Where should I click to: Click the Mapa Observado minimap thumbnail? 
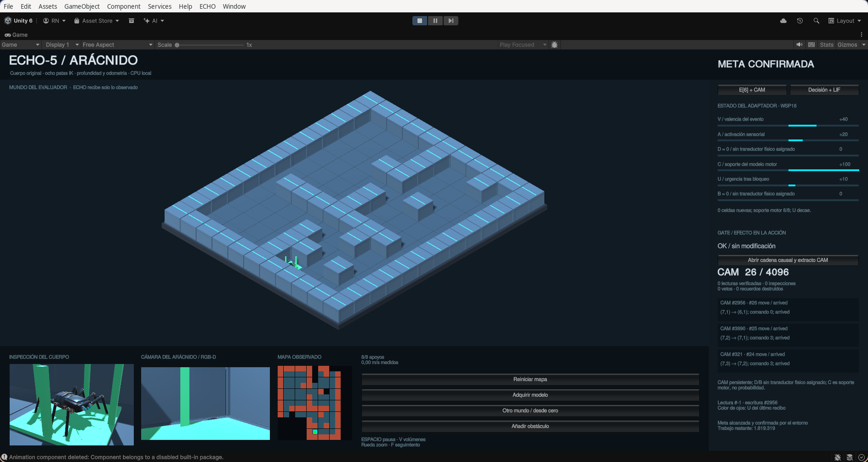point(315,403)
